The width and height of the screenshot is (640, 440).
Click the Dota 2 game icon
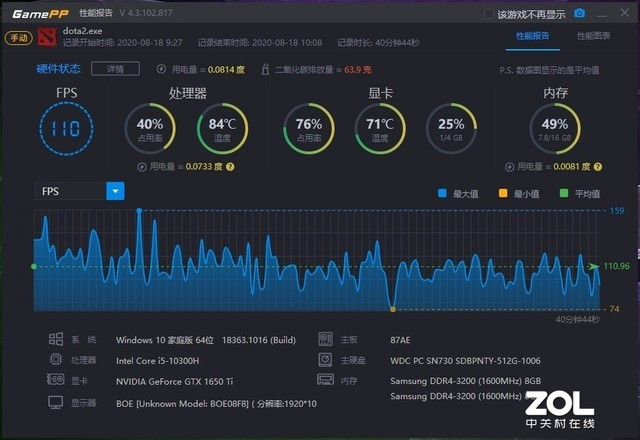[x=47, y=37]
